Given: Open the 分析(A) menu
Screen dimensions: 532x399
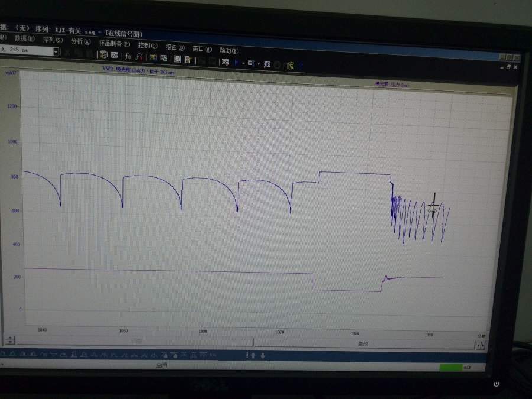Looking at the screenshot, I should (81, 41).
